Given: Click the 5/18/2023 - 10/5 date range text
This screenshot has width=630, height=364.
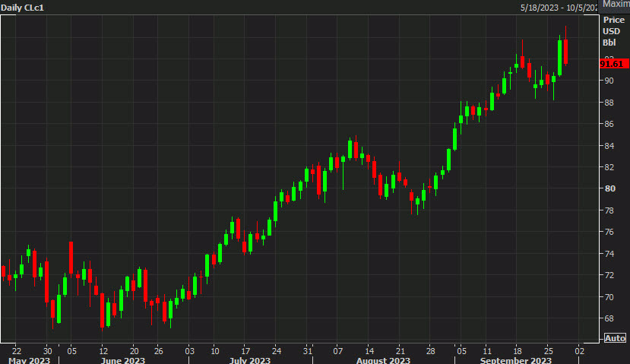Looking at the screenshot, I should [x=559, y=8].
